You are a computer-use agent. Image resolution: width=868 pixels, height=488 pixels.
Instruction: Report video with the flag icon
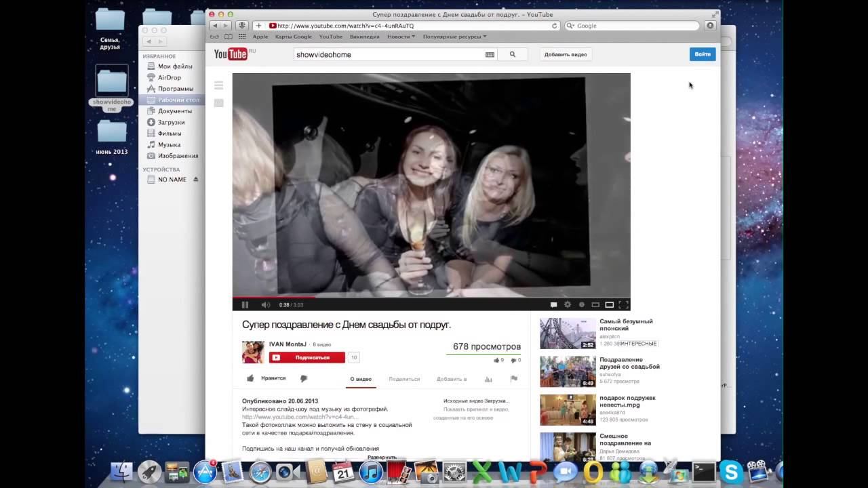514,379
